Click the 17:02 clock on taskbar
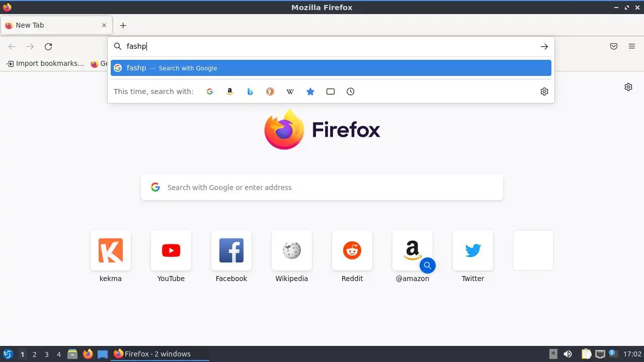The image size is (644, 362). (x=632, y=354)
